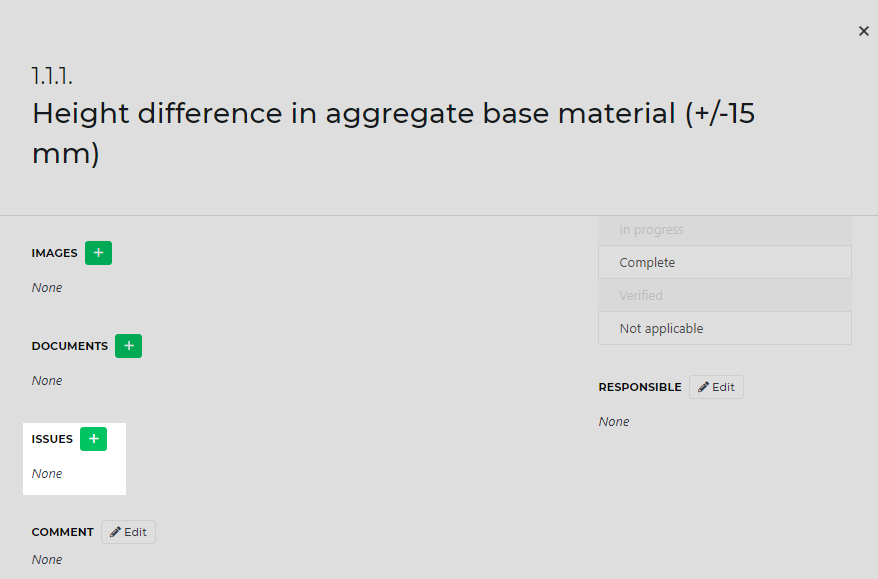
Task: Click the 1.1.1. item number
Action: click(52, 76)
